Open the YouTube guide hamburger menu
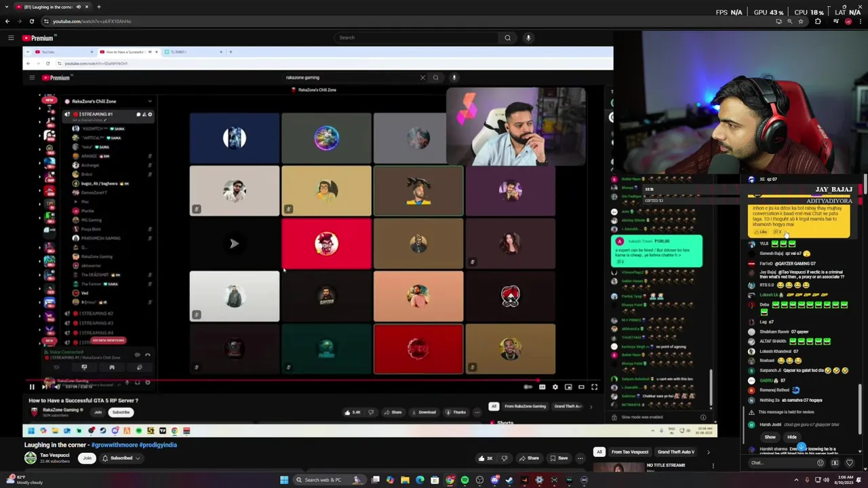 click(11, 38)
